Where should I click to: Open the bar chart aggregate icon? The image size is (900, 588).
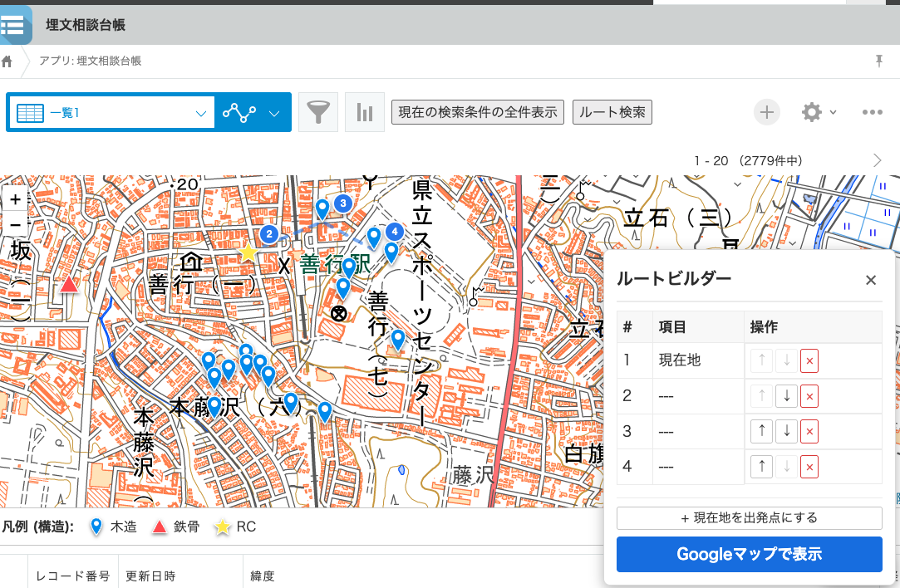click(x=365, y=112)
